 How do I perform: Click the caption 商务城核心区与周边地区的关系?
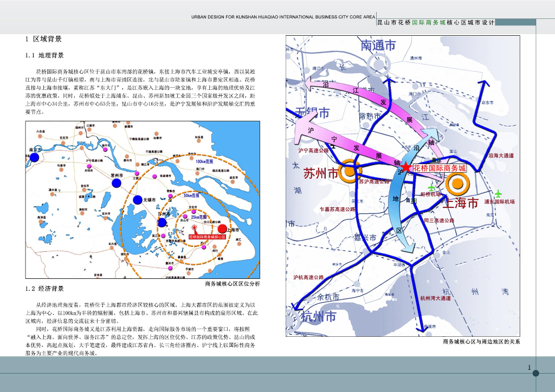point(481,342)
